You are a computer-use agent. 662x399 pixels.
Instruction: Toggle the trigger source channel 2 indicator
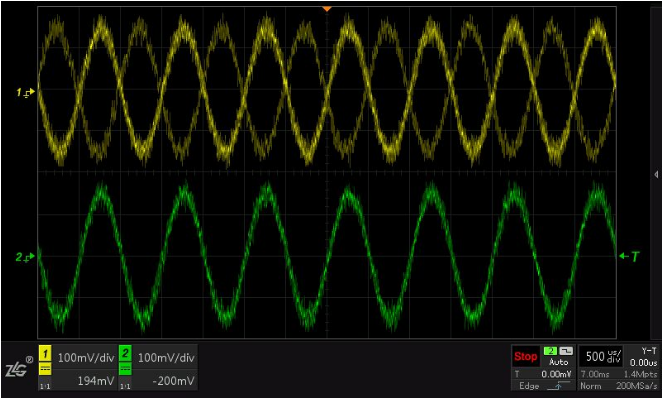coord(551,351)
